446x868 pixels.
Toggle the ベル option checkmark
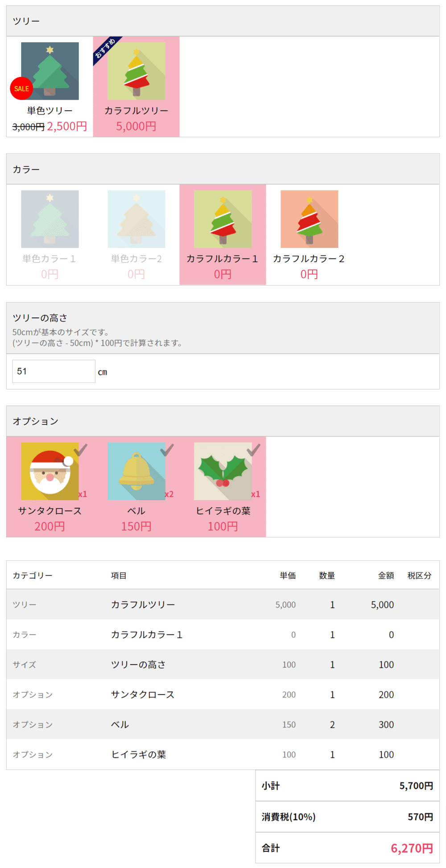[x=167, y=450]
